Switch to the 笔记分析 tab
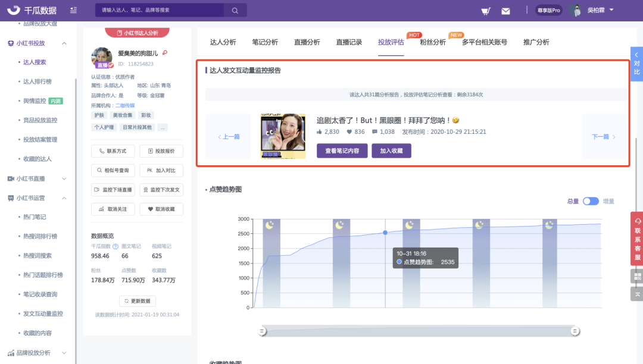Viewport: 643px width, 364px height. (265, 42)
